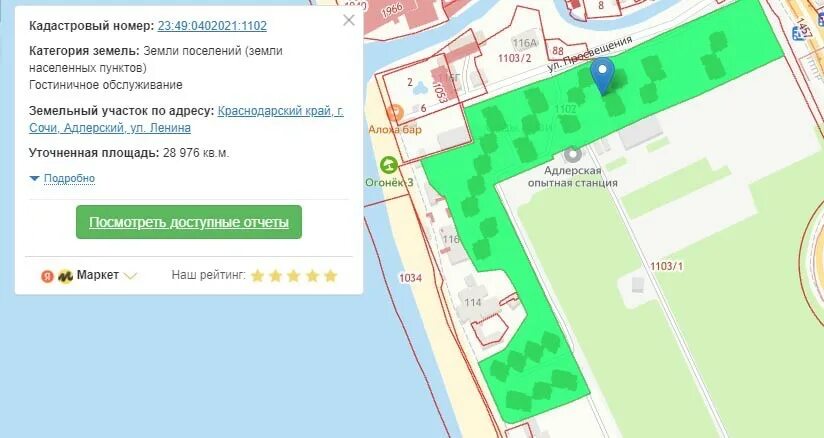Screen dimensions: 824x438
Task: Click the Адлерская опытная станция marker icon
Action: (572, 154)
